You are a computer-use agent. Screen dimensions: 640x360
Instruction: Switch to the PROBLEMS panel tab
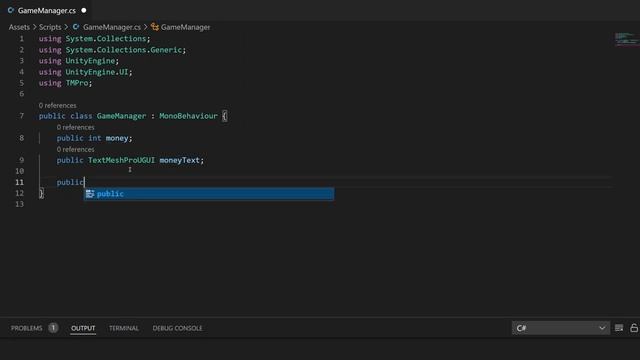point(27,328)
